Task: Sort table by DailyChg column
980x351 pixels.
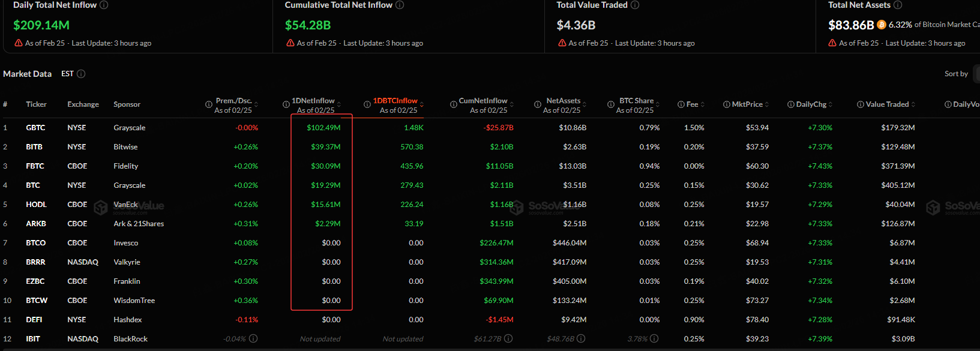Action: click(x=831, y=104)
